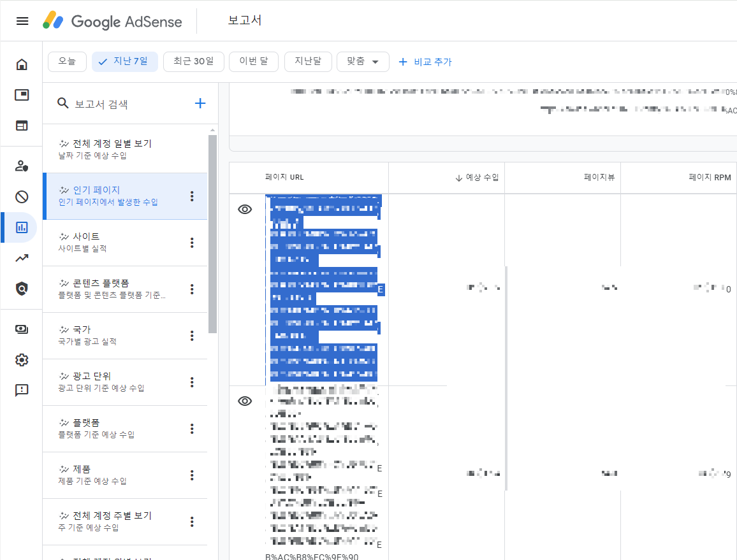
Task: Open the hamburger main menu
Action: 22,21
